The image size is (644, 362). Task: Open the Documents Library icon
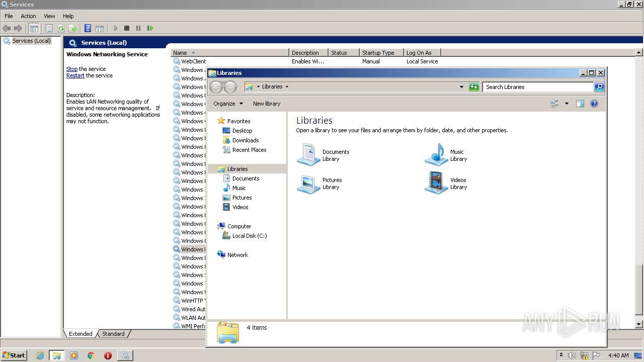pos(308,155)
